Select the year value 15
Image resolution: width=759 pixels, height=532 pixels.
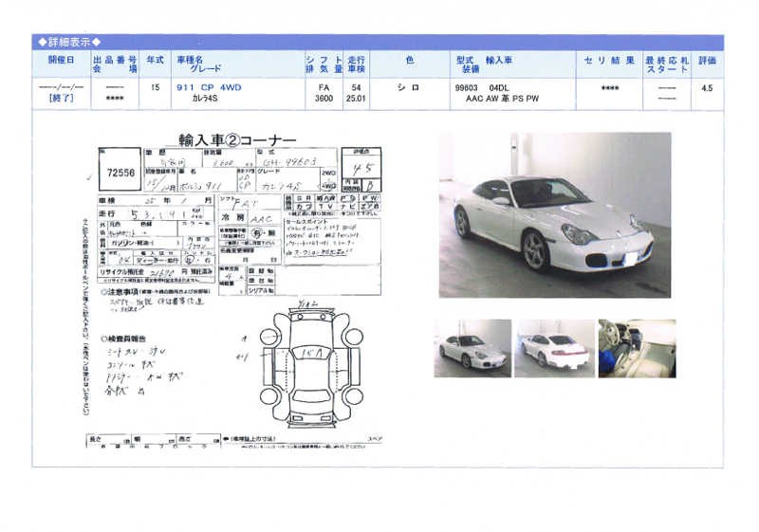(x=155, y=87)
